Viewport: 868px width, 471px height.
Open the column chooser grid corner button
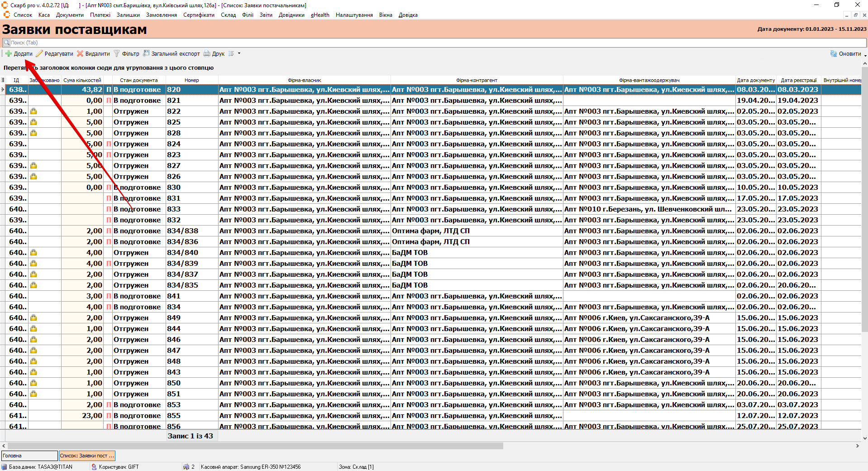(x=3, y=80)
